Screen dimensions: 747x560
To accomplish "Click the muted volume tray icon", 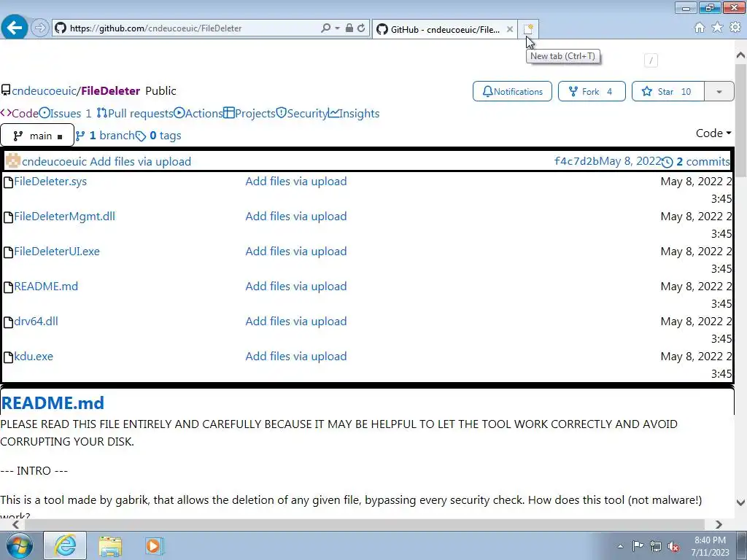I will (673, 546).
